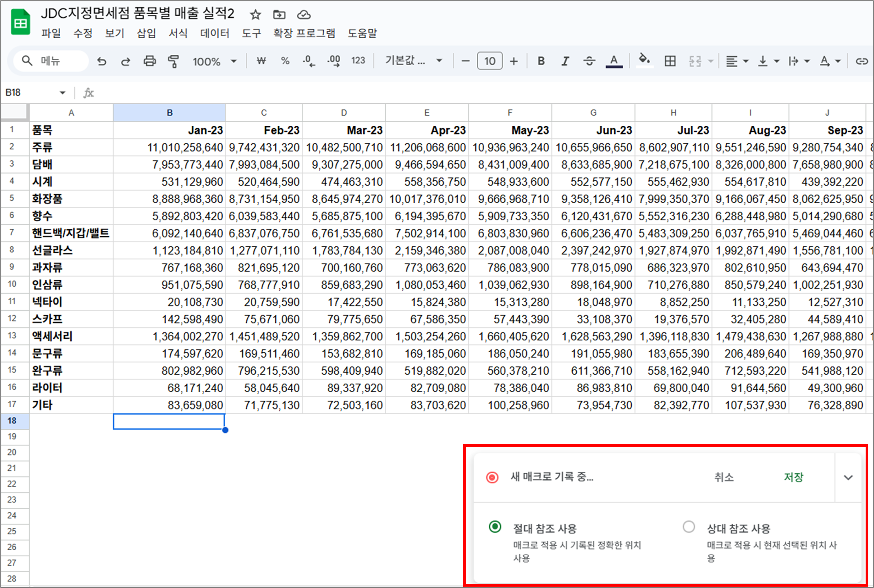Toggle bold formatting

(541, 61)
